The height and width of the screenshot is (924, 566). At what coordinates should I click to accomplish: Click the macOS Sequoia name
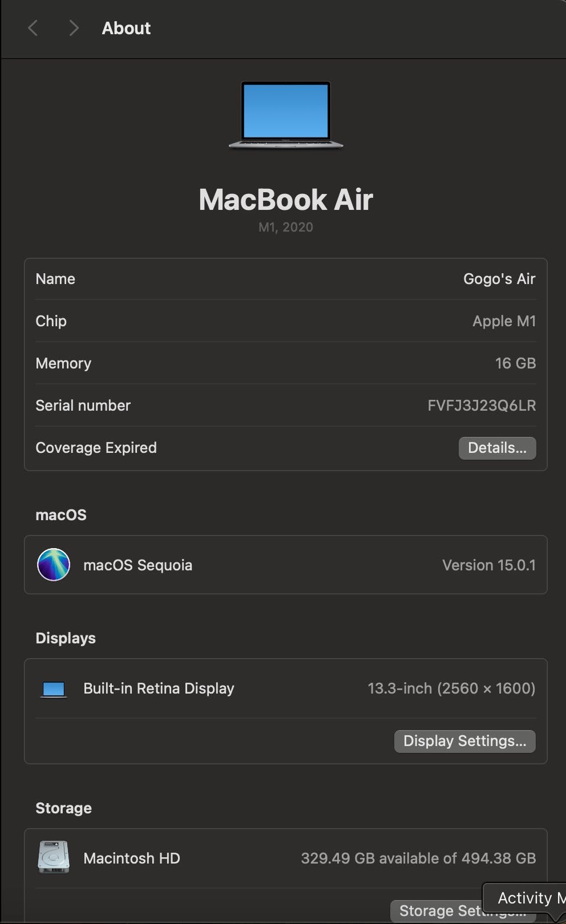(x=138, y=565)
